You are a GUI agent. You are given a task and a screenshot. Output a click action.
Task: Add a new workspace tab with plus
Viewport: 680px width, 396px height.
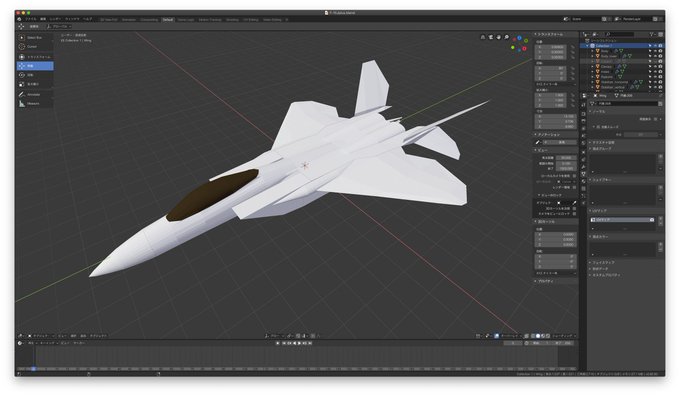point(287,20)
